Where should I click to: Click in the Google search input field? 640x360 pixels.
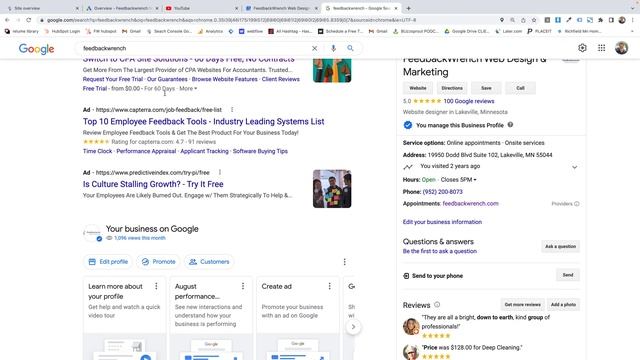[x=196, y=48]
